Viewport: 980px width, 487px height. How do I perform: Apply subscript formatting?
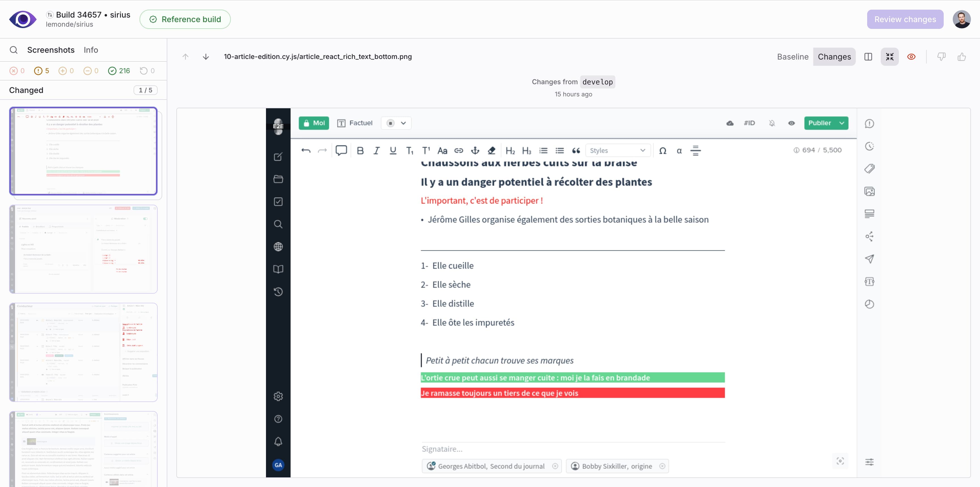pyautogui.click(x=410, y=151)
